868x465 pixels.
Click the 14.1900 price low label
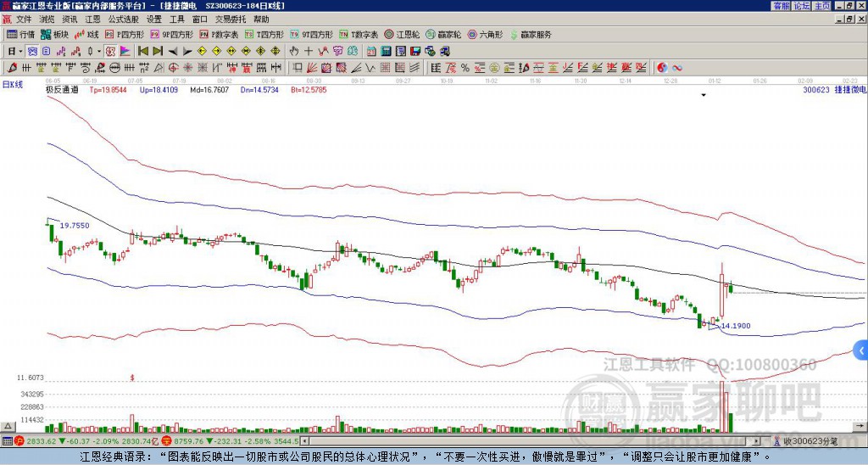[736, 326]
